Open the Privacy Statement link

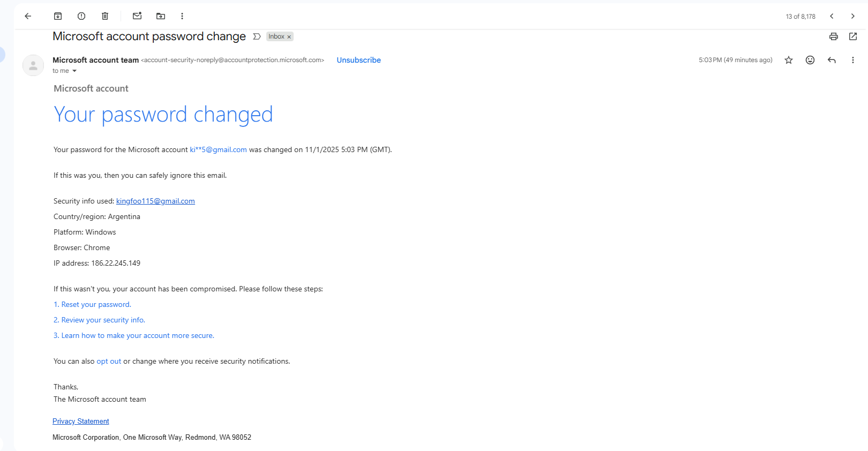click(80, 421)
